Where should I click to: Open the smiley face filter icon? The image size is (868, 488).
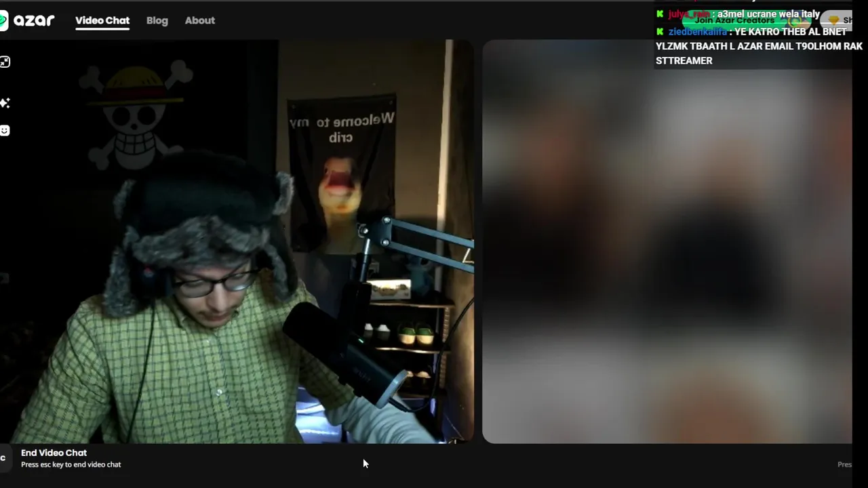[x=5, y=130]
